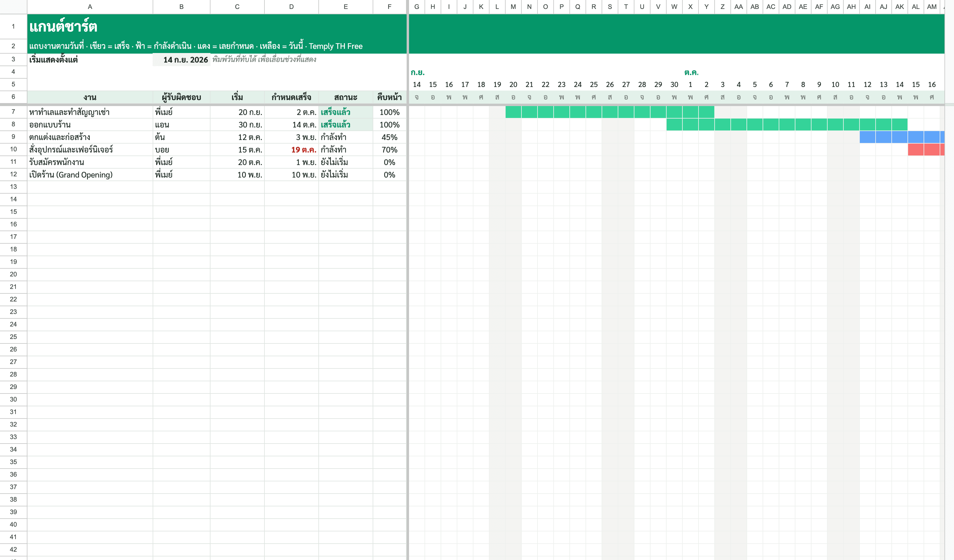Click the green bar start in row 7
Screen dimensions: 954x560
(x=513, y=112)
